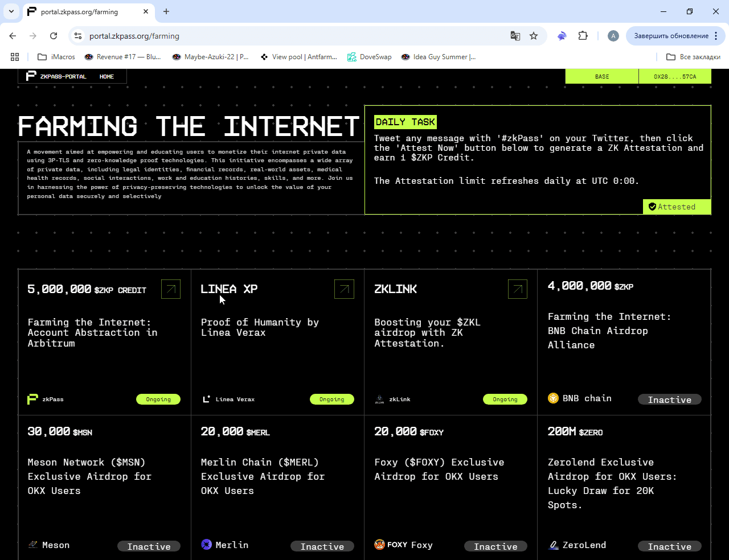The height and width of the screenshot is (560, 729).
Task: Click the BNB chain coin icon
Action: point(553,398)
